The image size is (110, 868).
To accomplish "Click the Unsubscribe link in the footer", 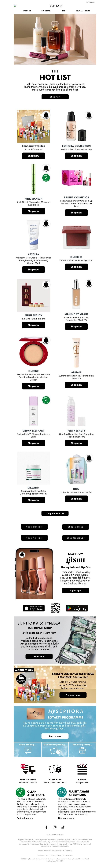I will [x=68, y=855].
